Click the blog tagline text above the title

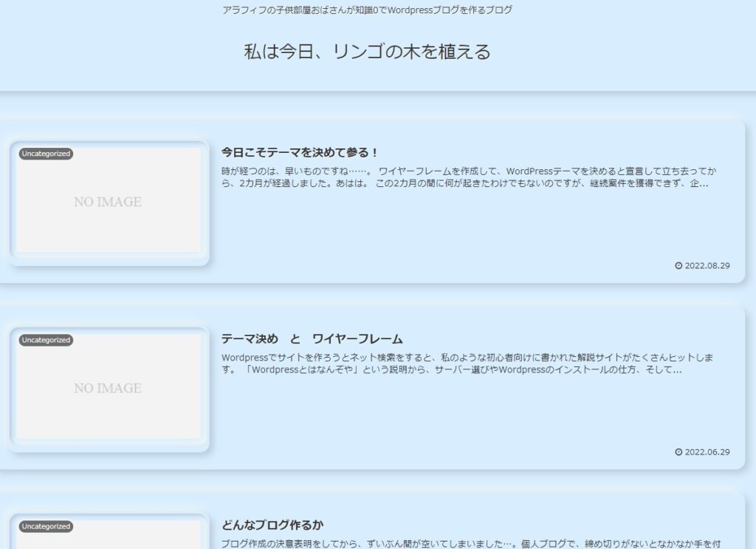tap(367, 10)
